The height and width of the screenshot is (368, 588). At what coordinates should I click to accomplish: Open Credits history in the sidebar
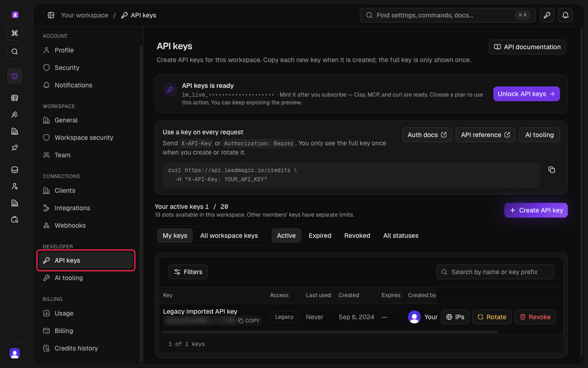coord(86,348)
